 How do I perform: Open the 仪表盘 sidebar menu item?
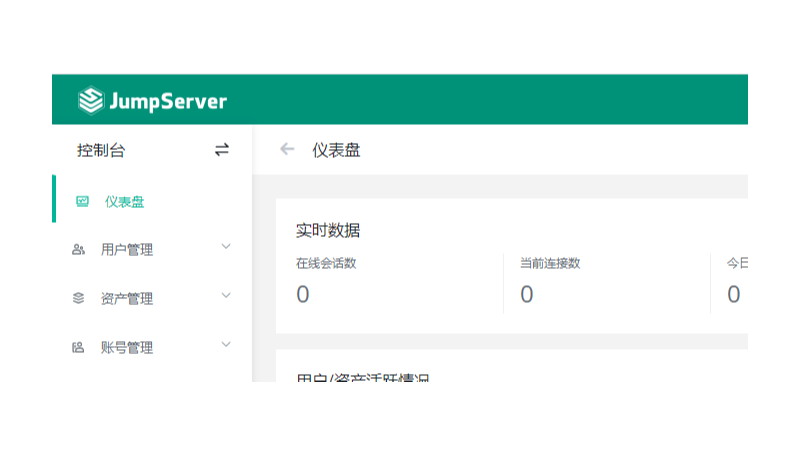tap(152, 199)
